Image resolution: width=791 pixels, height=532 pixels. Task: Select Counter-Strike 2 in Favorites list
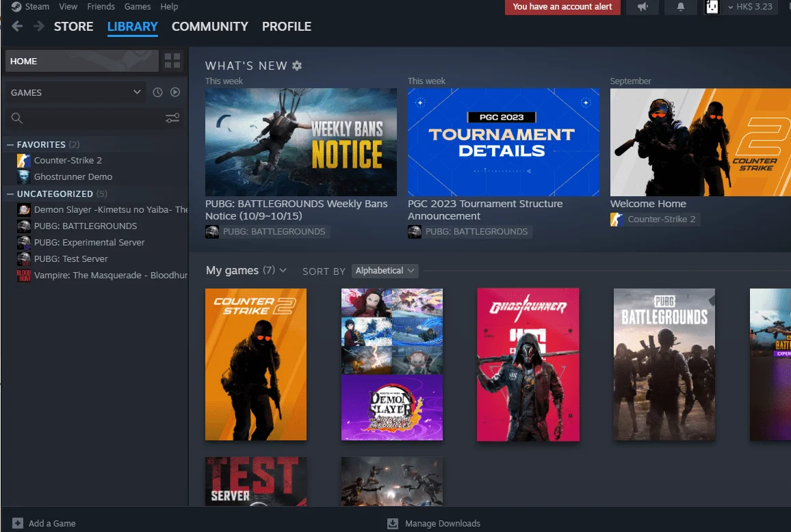pyautogui.click(x=68, y=161)
